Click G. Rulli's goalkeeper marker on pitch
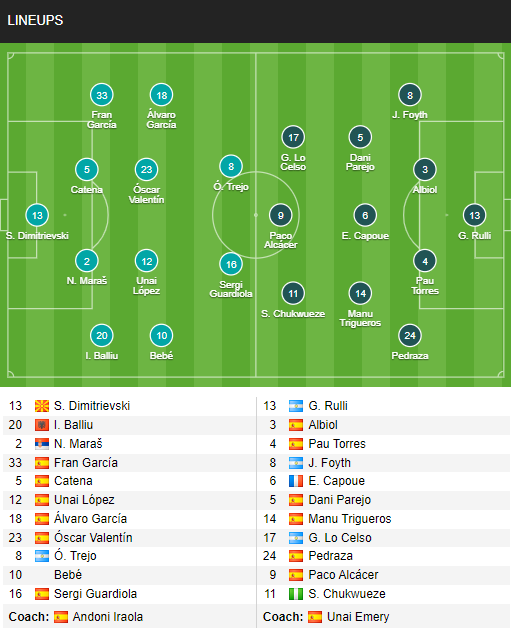Image resolution: width=511 pixels, height=628 pixels. point(475,215)
